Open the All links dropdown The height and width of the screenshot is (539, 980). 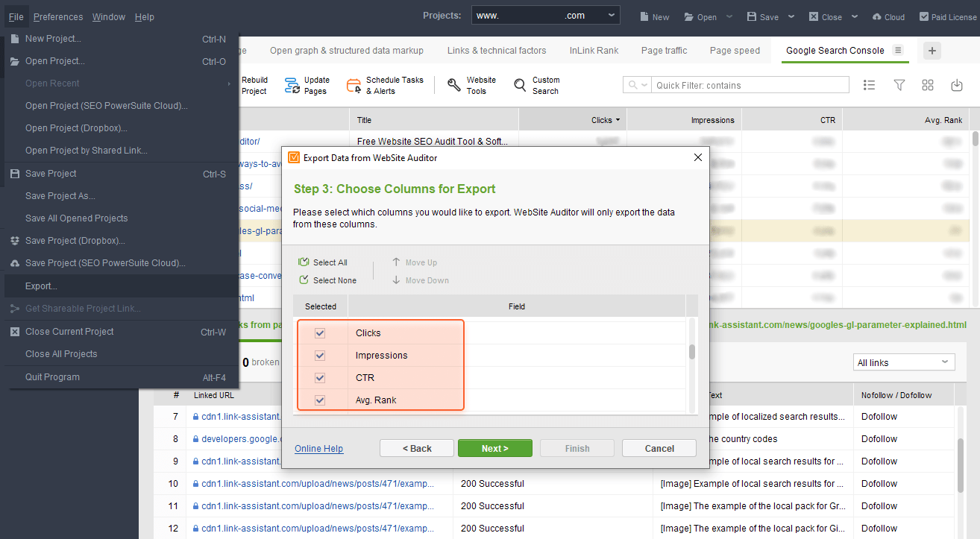[x=904, y=362]
